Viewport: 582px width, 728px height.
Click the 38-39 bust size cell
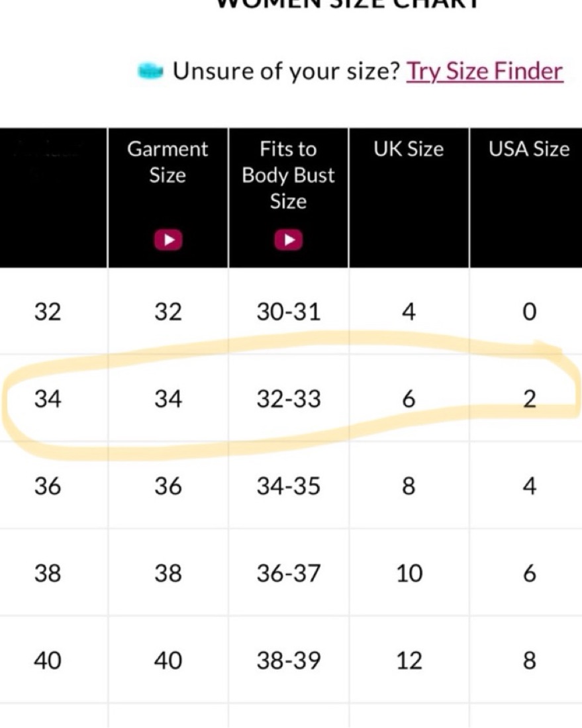click(x=289, y=660)
